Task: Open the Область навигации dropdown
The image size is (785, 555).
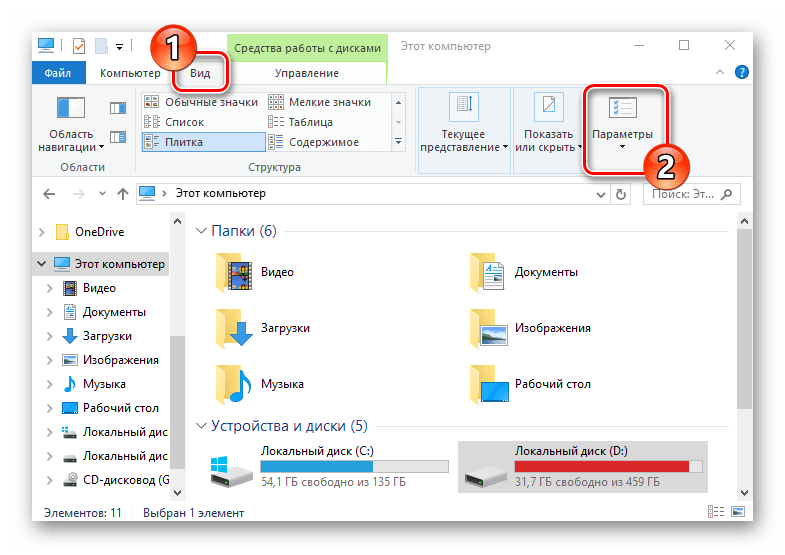Action: coord(71,124)
